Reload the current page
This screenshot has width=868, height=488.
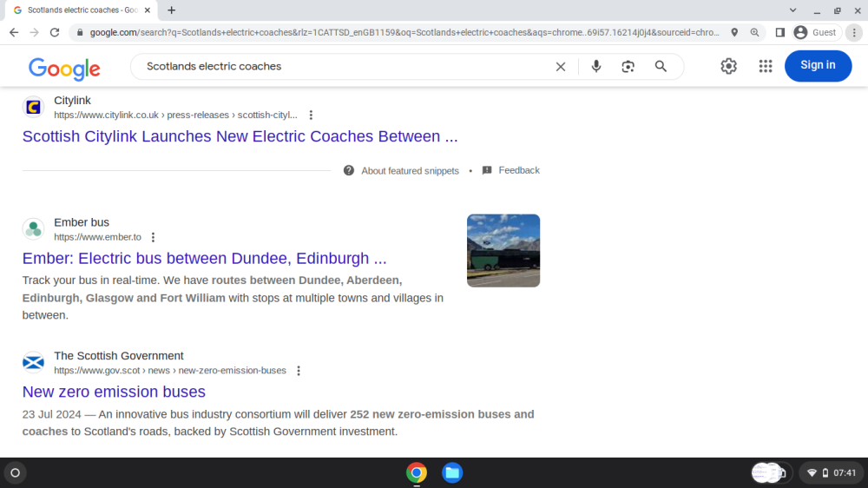pos(54,33)
